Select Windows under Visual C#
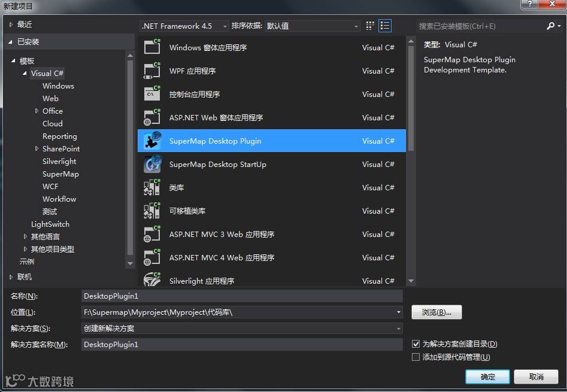The image size is (567, 392). [58, 86]
